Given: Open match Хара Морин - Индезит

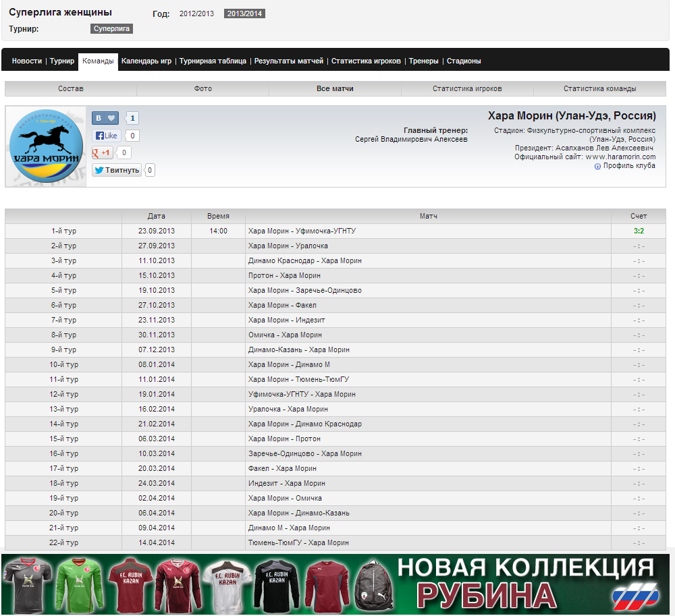Looking at the screenshot, I should (286, 320).
